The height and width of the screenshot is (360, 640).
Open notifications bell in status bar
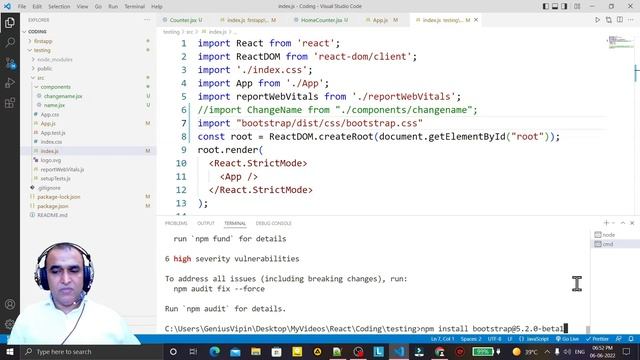(631, 339)
